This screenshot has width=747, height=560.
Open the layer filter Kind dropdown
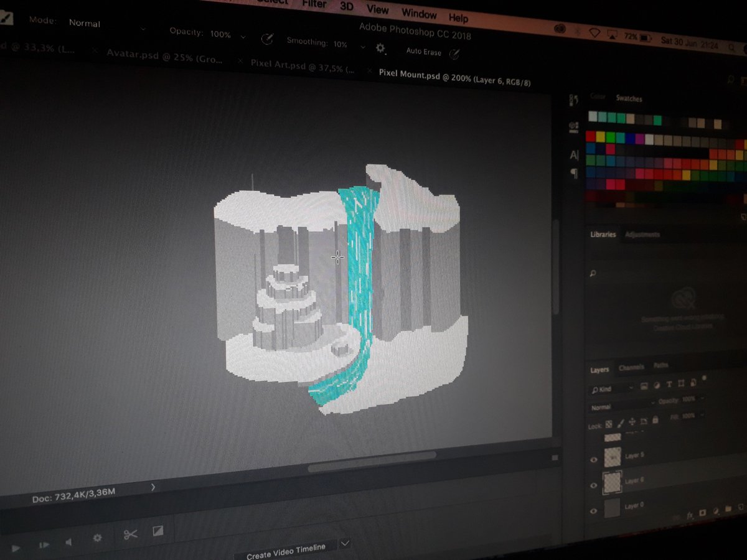point(611,390)
